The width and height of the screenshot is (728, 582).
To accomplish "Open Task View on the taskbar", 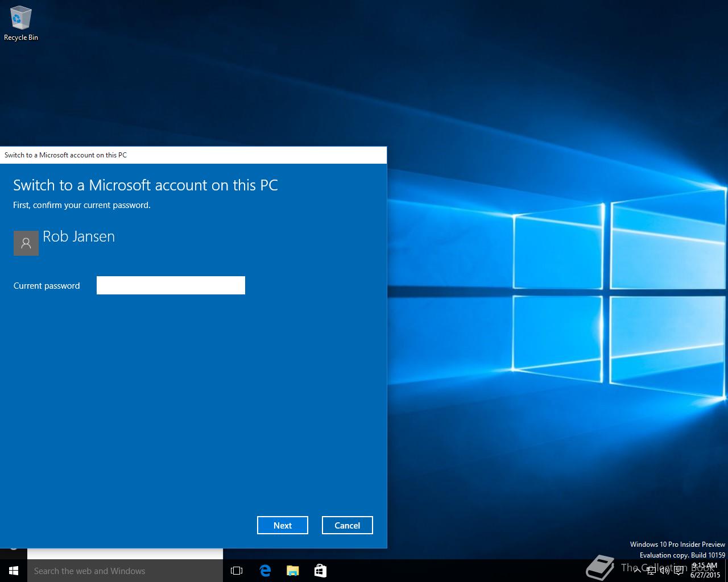I will (x=237, y=571).
